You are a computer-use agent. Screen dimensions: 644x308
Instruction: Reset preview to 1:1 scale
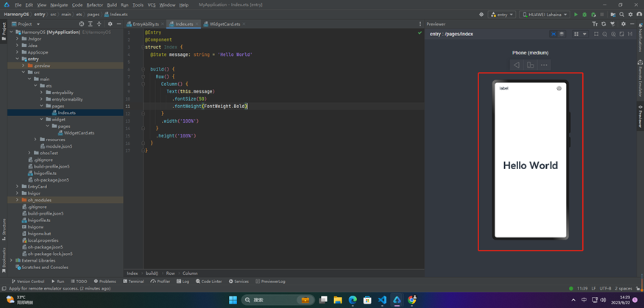click(630, 34)
